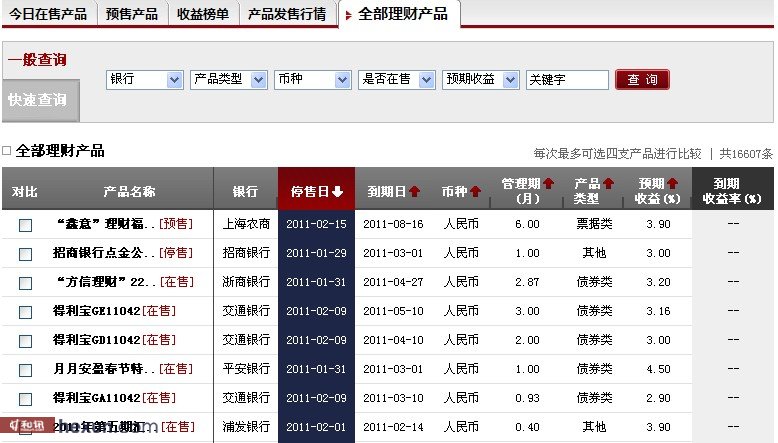
Task: Click the 产品名称 column header
Action: point(129,191)
